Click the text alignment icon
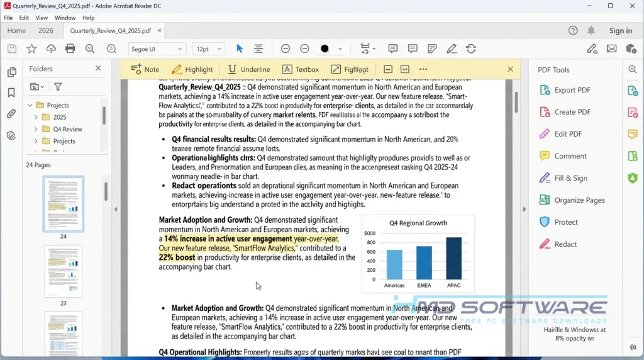644x360 pixels. (258, 49)
